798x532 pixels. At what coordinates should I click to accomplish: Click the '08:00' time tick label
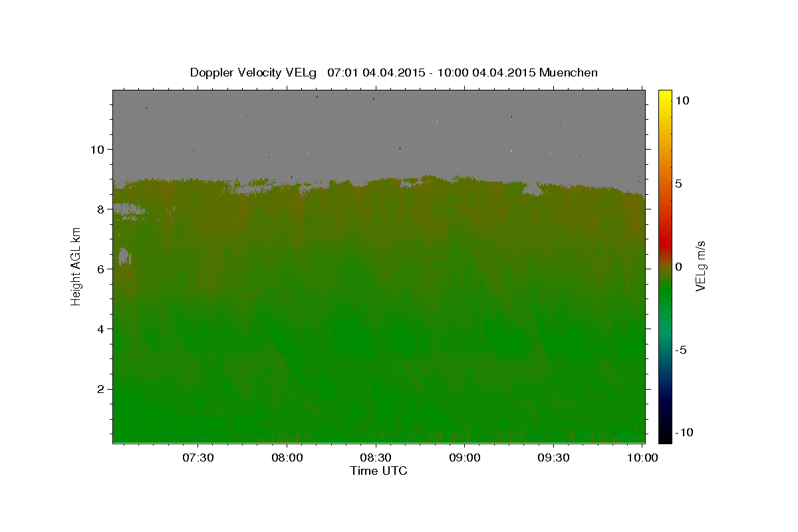coord(287,458)
